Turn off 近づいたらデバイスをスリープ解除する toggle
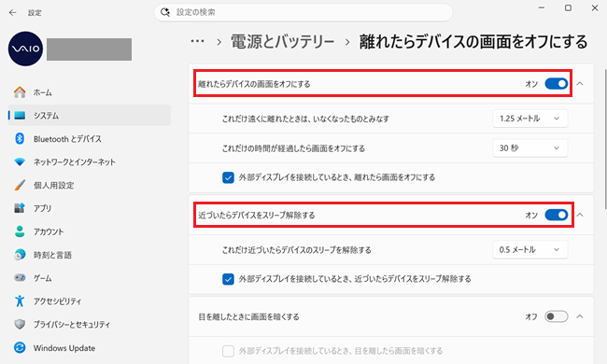Screen dimensions: 607x364 pos(557,215)
